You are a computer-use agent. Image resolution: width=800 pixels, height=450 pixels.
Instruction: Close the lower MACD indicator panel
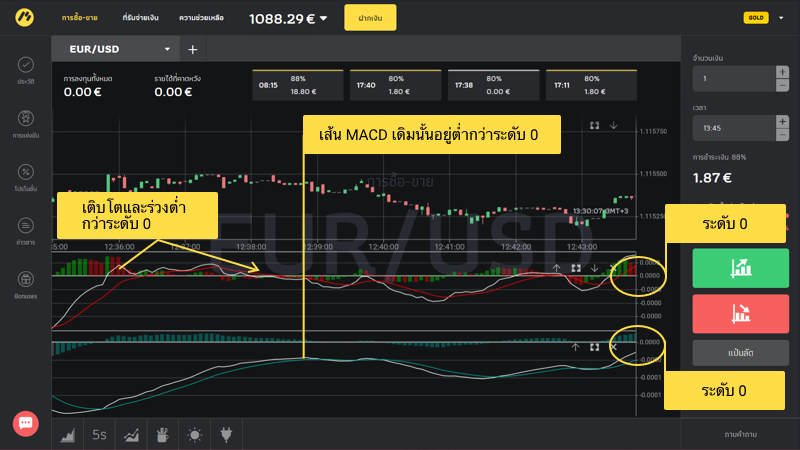(x=613, y=347)
